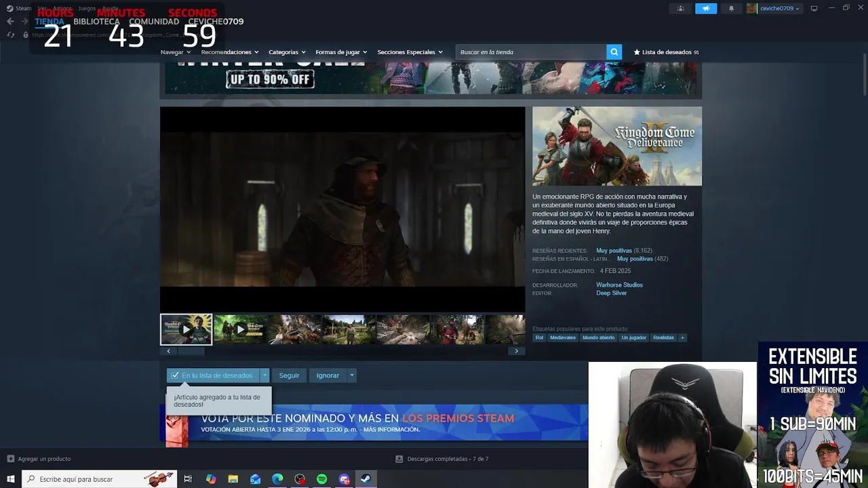
Task: Open the Formas de jugar dropdown
Action: (341, 52)
